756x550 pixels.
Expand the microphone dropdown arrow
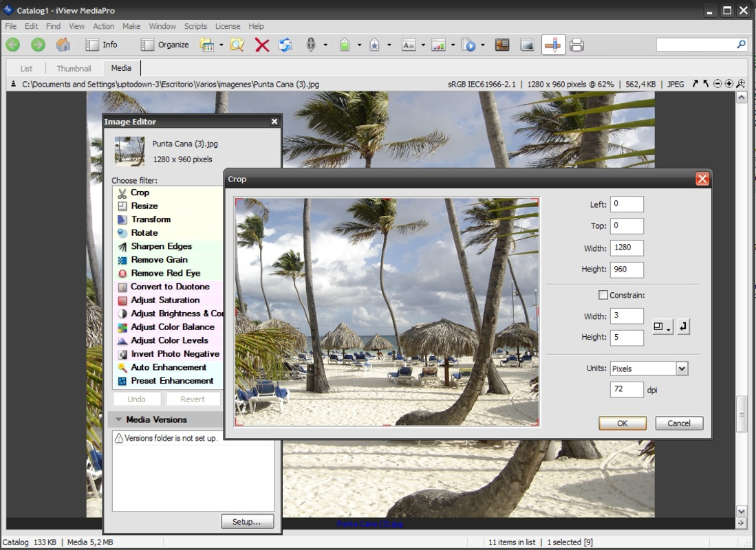325,45
